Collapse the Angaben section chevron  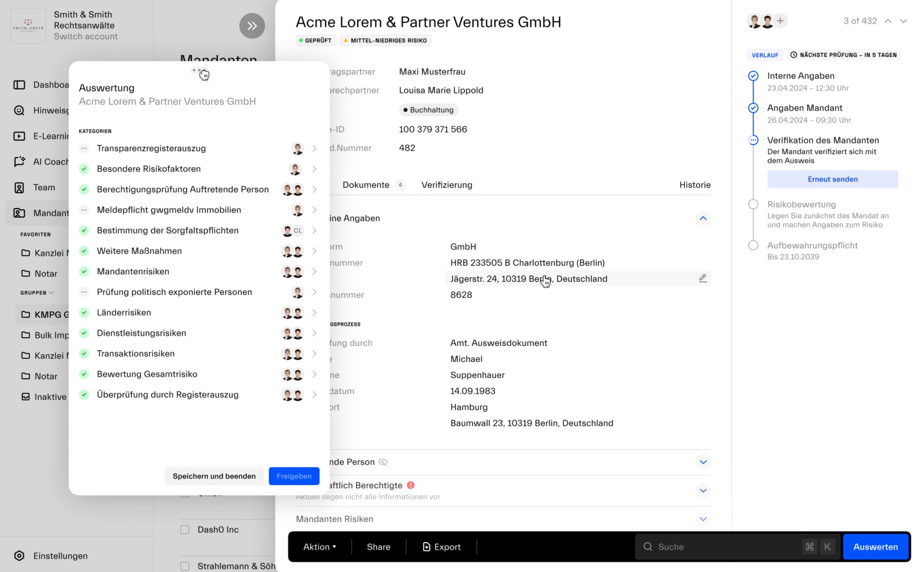coord(703,218)
